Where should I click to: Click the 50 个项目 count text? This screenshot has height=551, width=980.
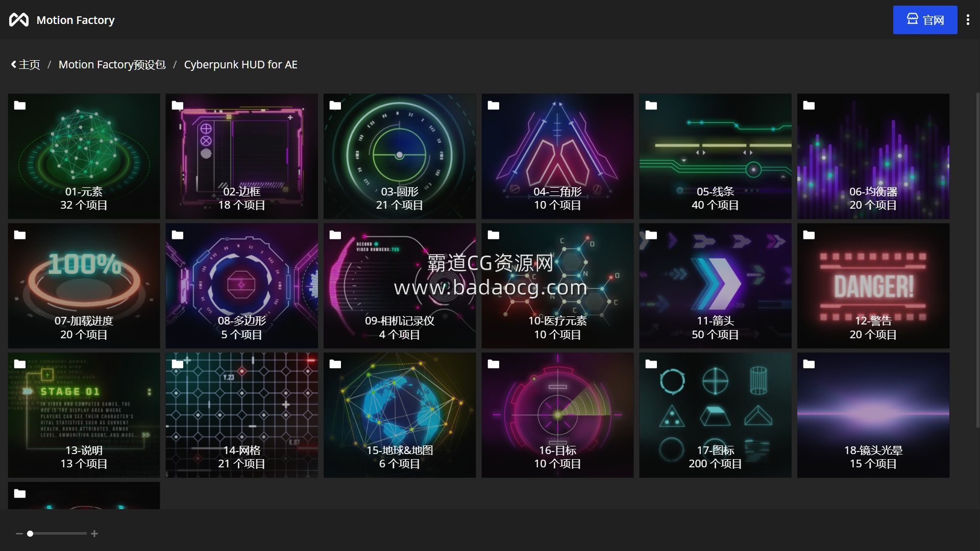pos(715,335)
